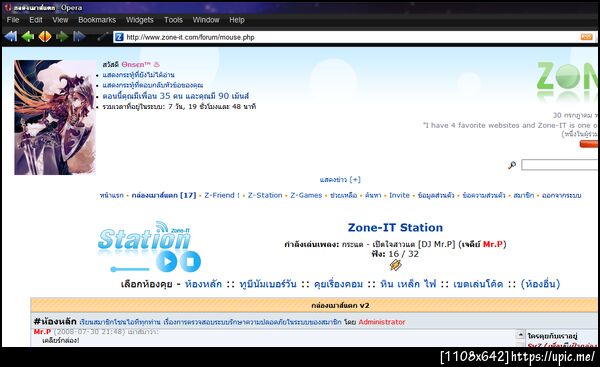Open the Invite nav link
Screen dimensions: 600x367
(x=399, y=195)
